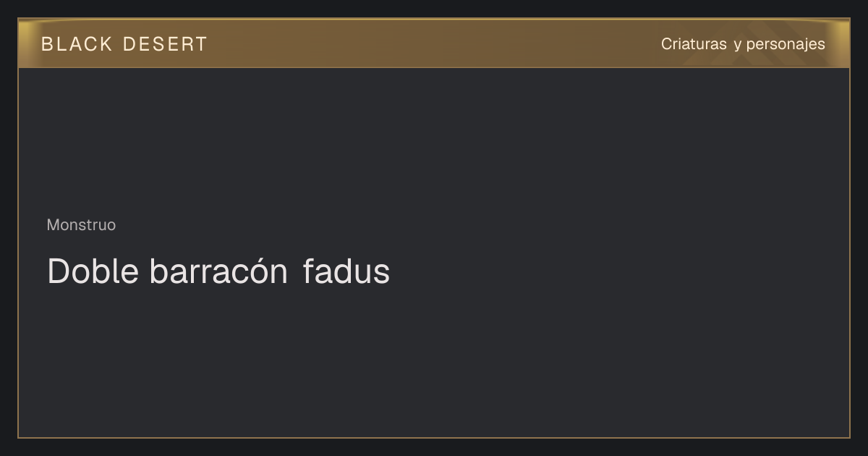Click the gold header banner center

click(x=434, y=43)
